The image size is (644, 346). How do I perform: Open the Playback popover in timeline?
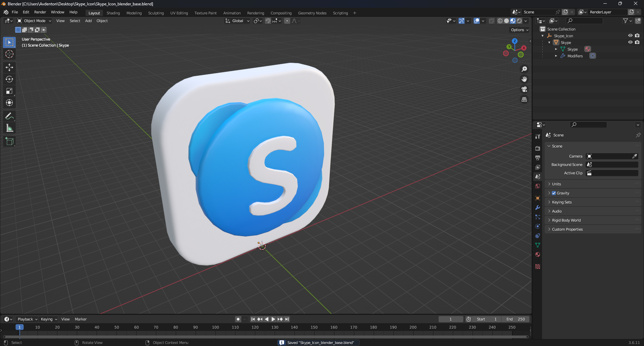pyautogui.click(x=27, y=319)
